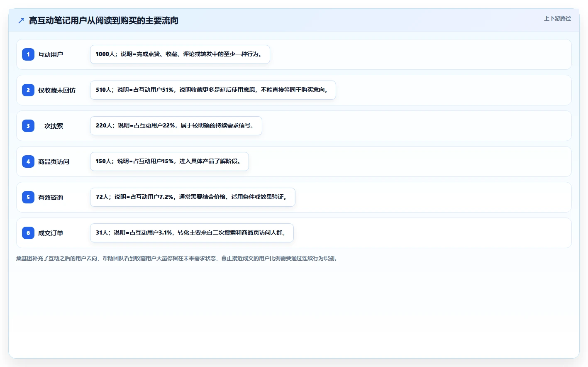Select step number 5 badge
The height and width of the screenshot is (367, 588).
click(28, 197)
